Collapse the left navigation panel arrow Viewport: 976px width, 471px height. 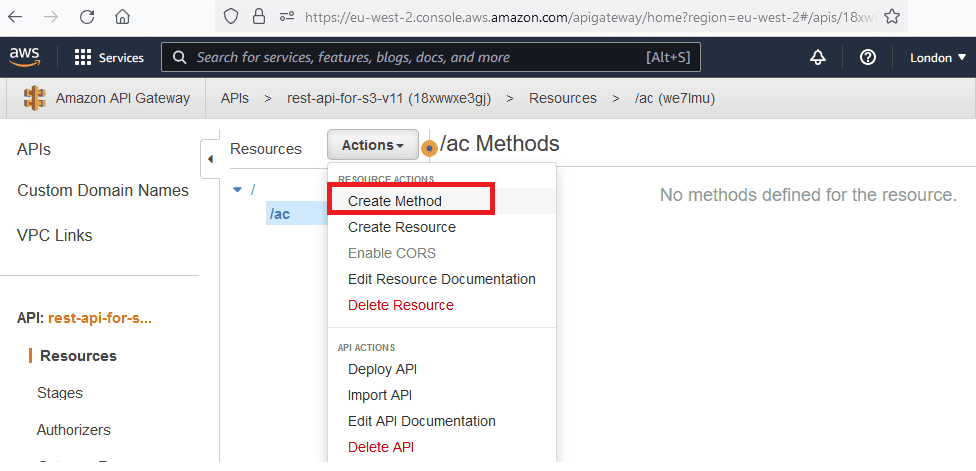click(x=210, y=159)
